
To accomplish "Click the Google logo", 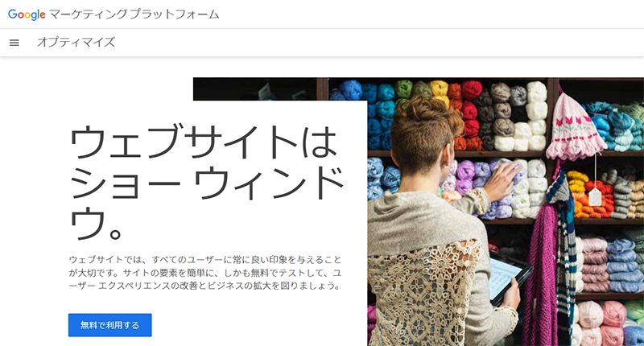I will [x=27, y=14].
